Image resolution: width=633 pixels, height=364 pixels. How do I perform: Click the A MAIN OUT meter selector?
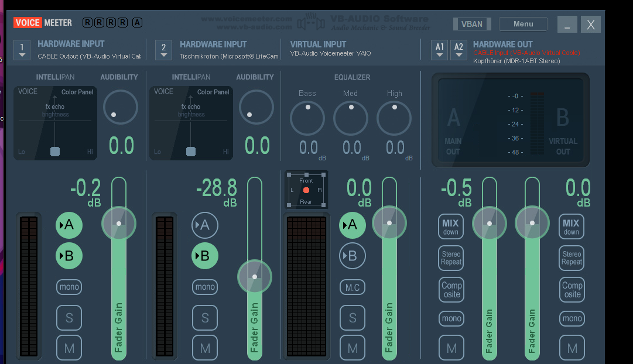point(453,130)
